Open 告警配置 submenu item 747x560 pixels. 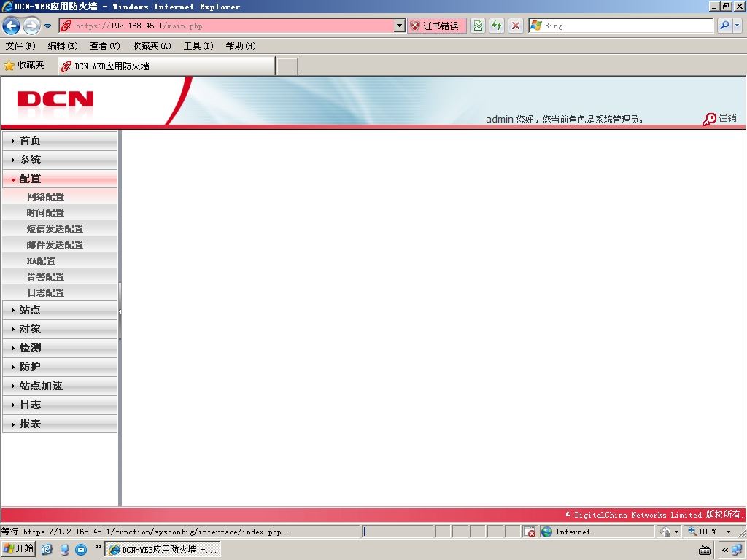(x=60, y=276)
